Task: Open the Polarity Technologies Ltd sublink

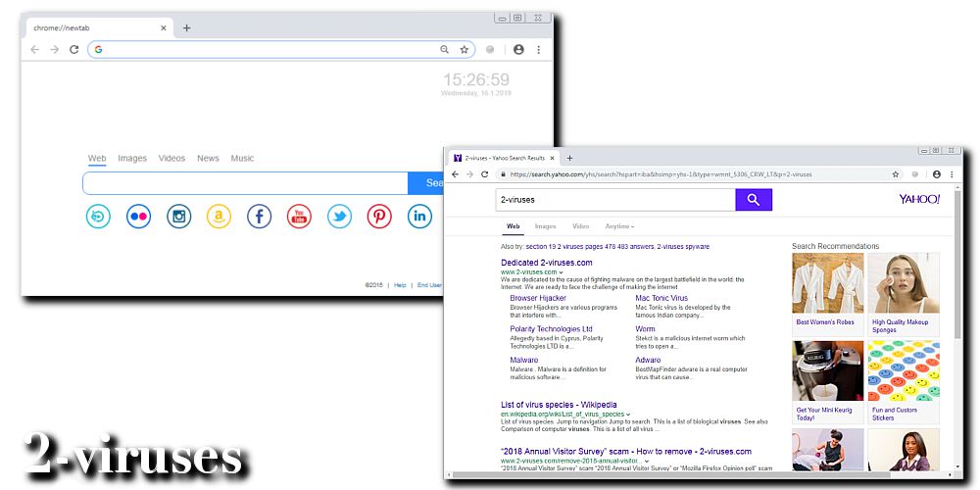Action: pos(551,328)
